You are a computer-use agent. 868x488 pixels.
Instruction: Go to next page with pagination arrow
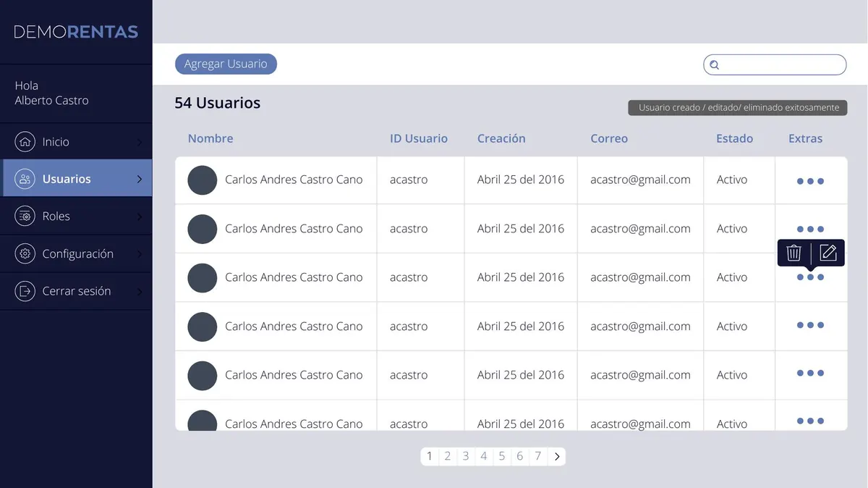[x=556, y=456]
